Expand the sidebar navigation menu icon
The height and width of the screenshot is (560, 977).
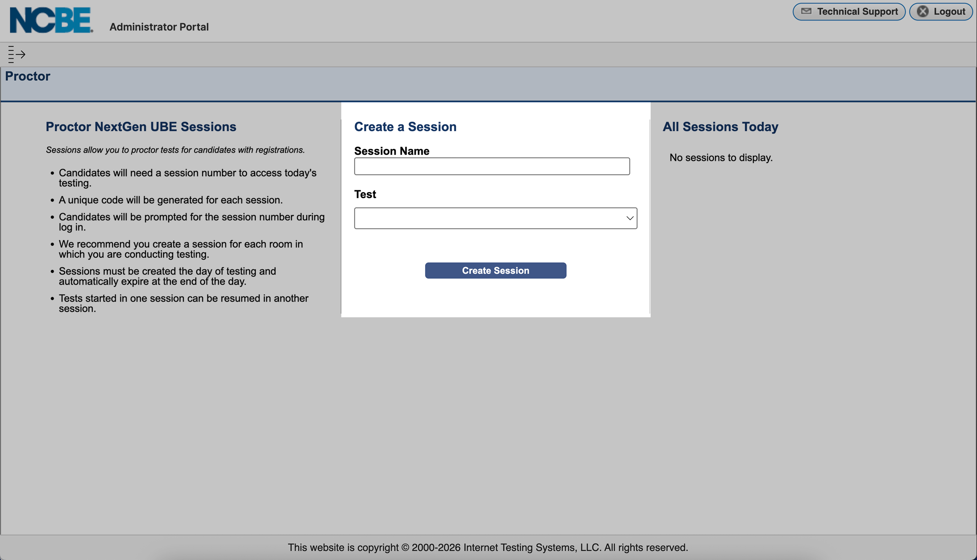17,54
